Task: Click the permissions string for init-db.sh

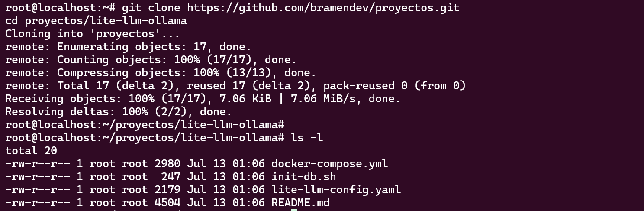Action: [x=37, y=177]
